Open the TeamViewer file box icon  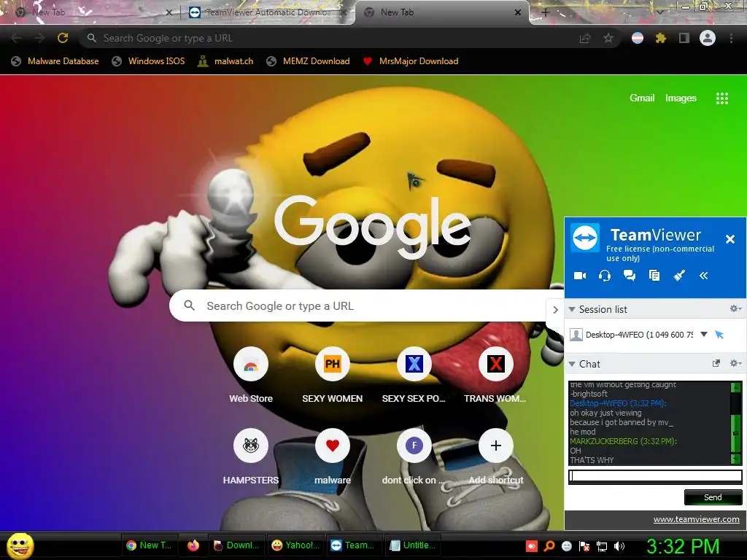tap(654, 276)
